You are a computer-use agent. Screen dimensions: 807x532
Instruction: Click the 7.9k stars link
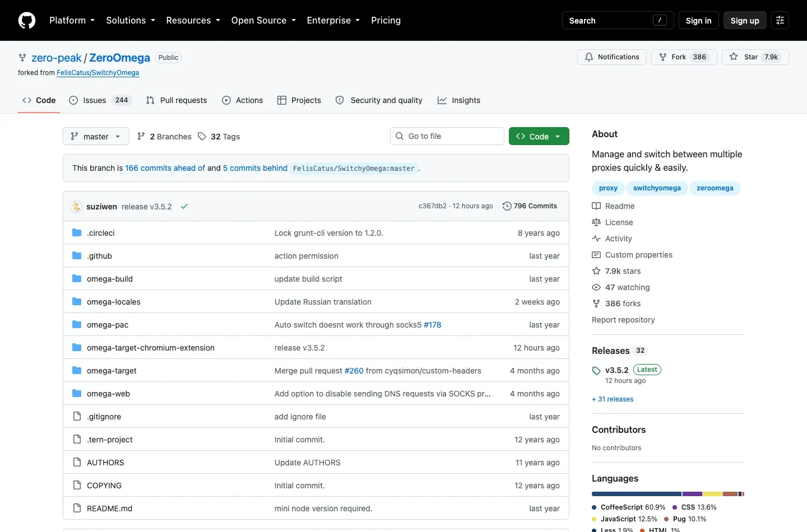pos(616,271)
